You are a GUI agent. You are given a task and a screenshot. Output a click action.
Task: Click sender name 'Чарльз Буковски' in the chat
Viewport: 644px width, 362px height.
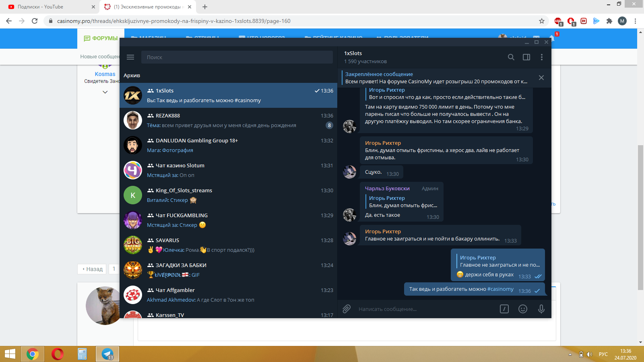(x=387, y=188)
